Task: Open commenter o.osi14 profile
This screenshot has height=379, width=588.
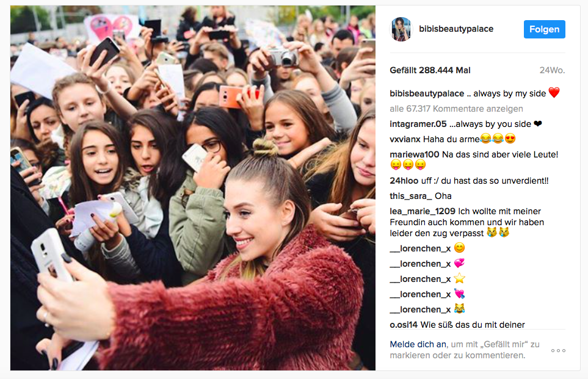Action: (x=404, y=325)
